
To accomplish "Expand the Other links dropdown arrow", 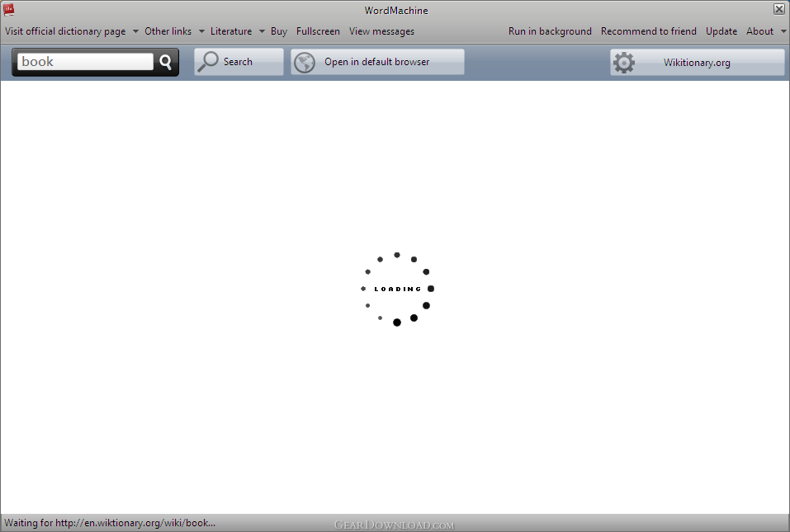I will tap(201, 31).
